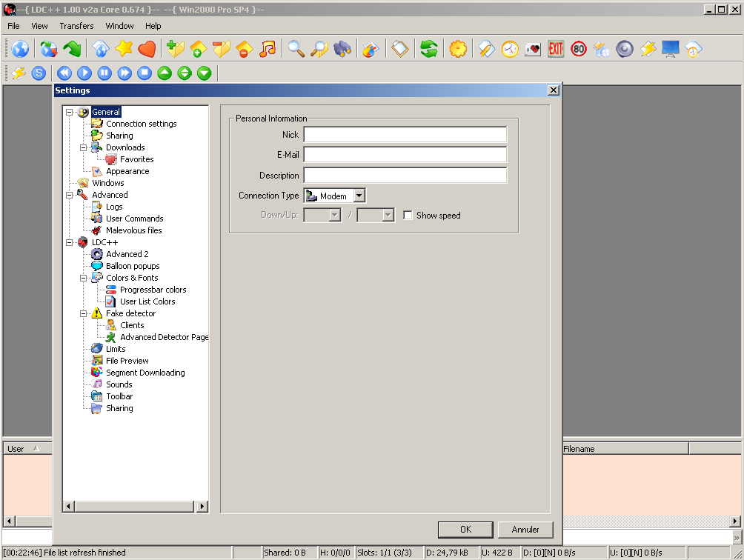Collapse the LDC++ tree node
Screen dimensions: 744x560
click(69, 242)
